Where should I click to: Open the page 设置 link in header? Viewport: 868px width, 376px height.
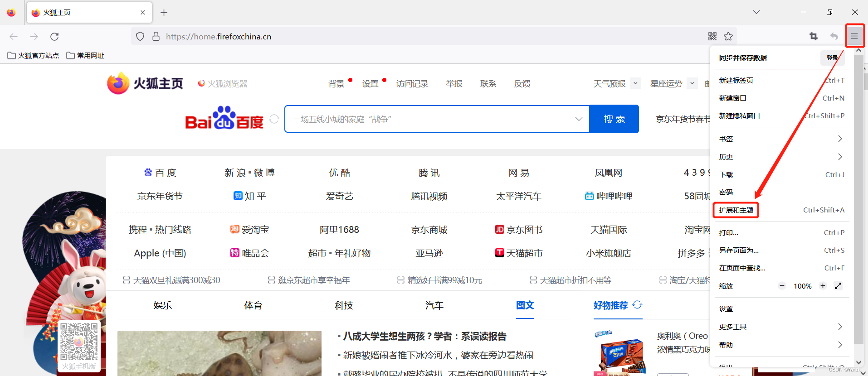370,83
